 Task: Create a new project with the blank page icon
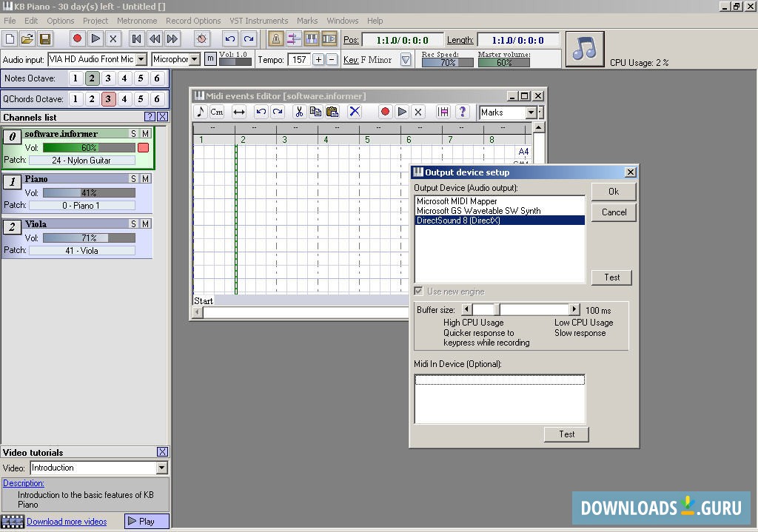10,38
